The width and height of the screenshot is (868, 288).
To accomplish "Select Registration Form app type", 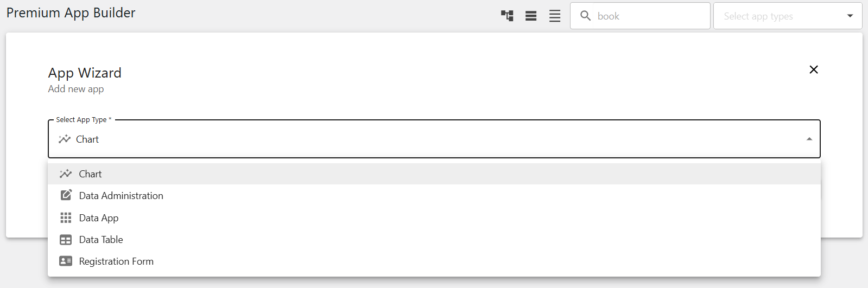I will point(434,261).
